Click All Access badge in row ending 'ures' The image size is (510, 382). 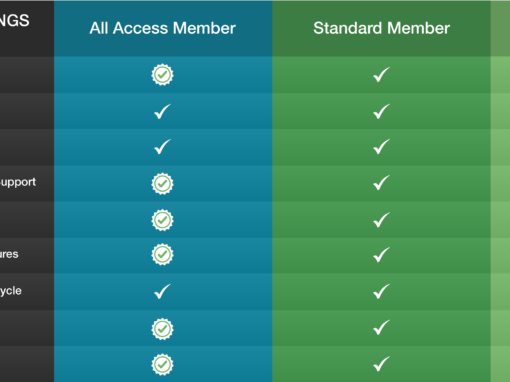tap(162, 255)
